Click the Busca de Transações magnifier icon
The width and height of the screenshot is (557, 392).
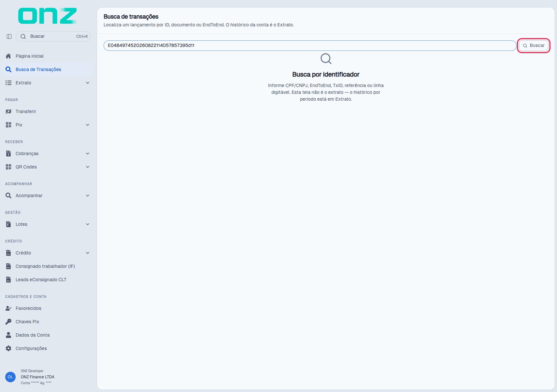8,69
